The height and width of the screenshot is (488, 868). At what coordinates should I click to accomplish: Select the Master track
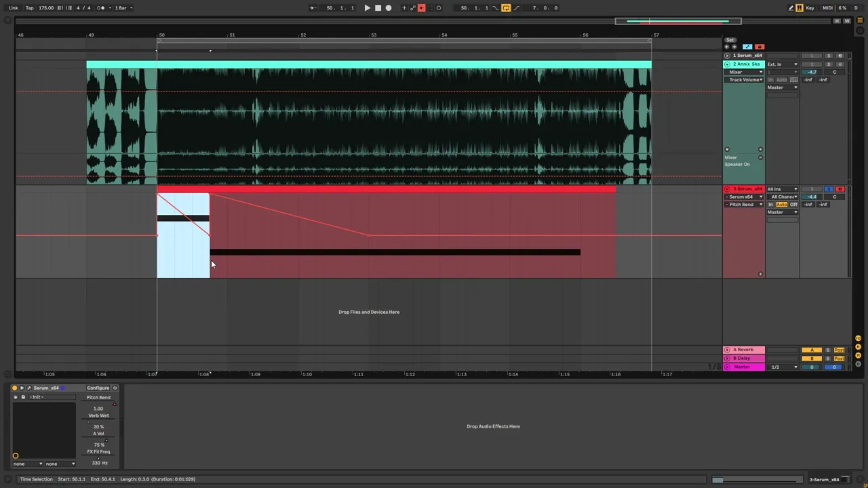(x=744, y=367)
